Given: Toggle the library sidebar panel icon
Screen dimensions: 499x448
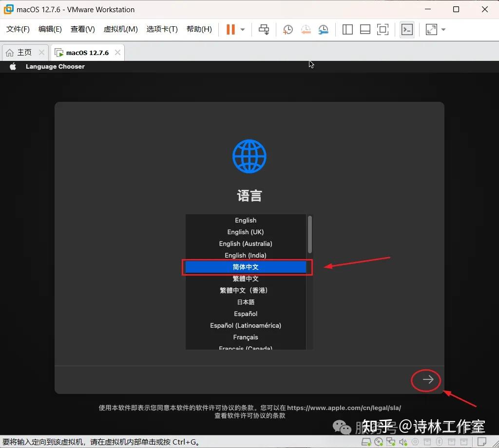Looking at the screenshot, I should (x=347, y=30).
